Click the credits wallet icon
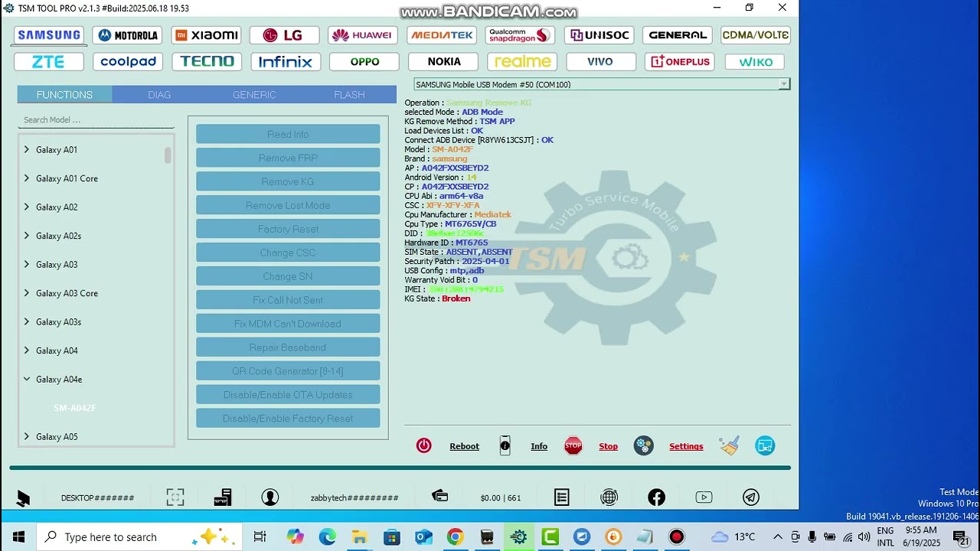 point(439,496)
